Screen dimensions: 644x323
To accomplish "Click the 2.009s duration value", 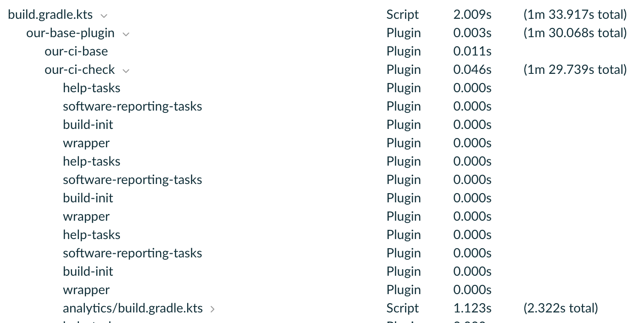I will (472, 15).
